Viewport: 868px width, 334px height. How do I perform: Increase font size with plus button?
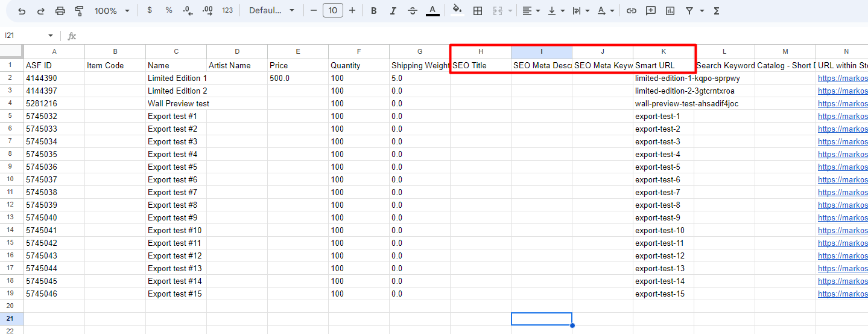(x=352, y=11)
